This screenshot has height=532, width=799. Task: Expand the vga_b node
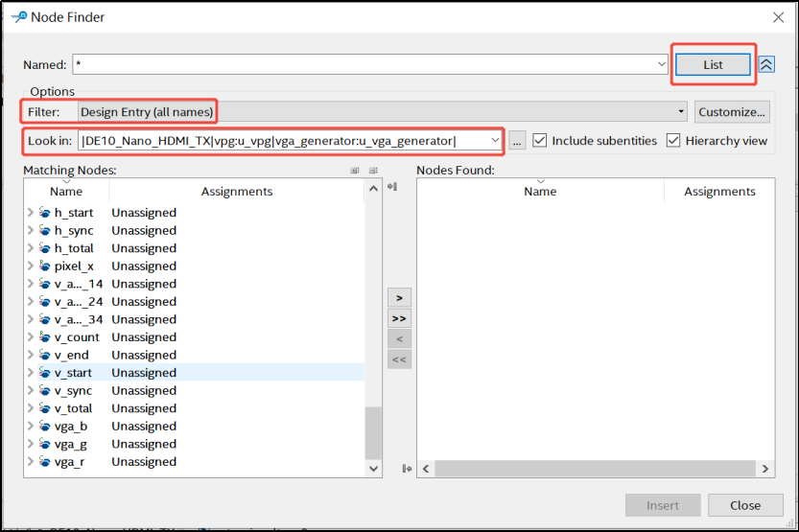tap(30, 427)
